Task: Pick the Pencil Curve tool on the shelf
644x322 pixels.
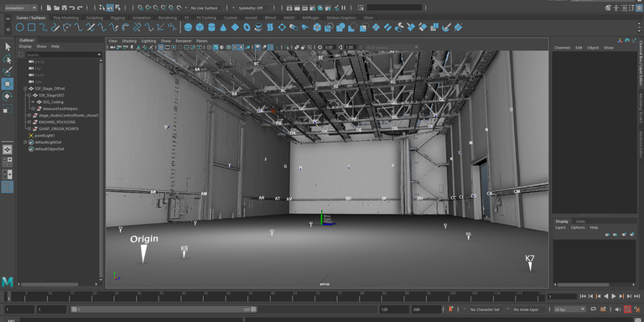Action: 55,28
